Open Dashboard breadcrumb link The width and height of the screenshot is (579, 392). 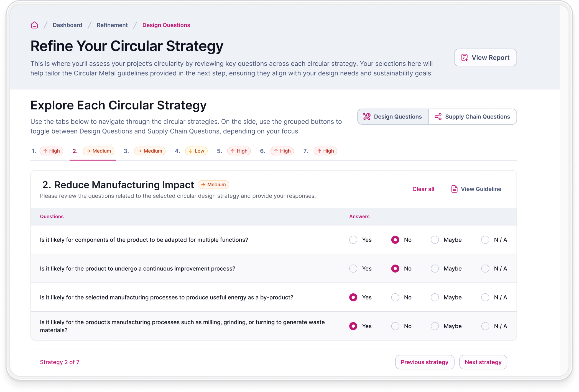pyautogui.click(x=67, y=25)
